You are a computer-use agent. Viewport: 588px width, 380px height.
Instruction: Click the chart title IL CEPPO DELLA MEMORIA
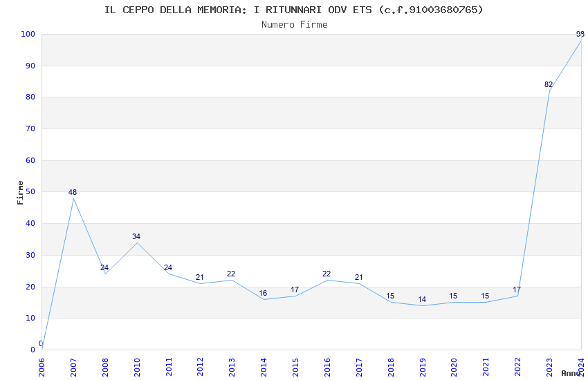point(294,10)
